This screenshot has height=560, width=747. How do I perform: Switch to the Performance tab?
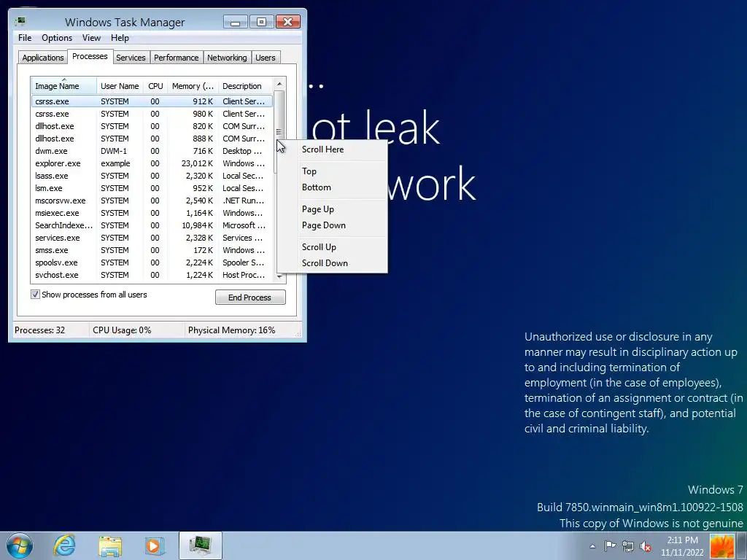click(x=176, y=58)
